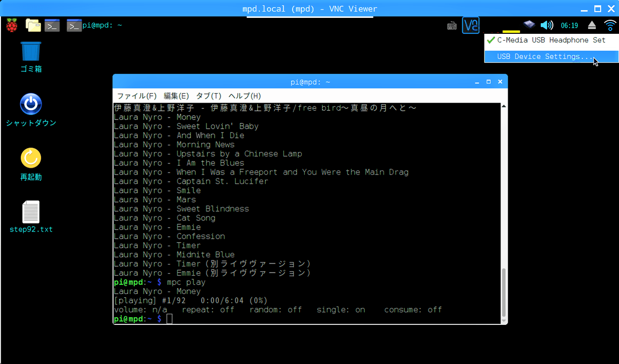This screenshot has width=619, height=364.
Task: Select the シャットダウン desktop icon
Action: [31, 110]
